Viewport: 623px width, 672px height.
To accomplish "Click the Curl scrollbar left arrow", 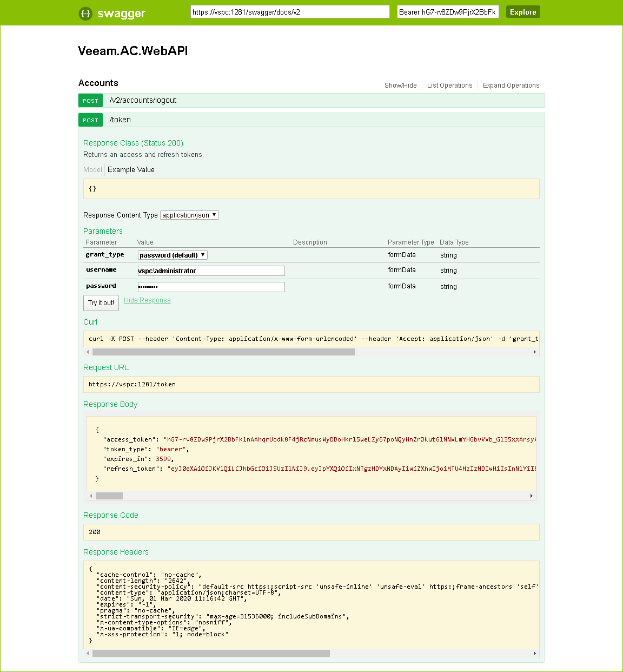I will (x=88, y=352).
